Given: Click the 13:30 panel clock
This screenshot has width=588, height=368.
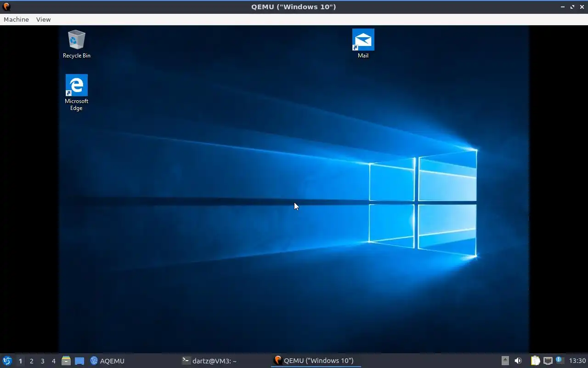Looking at the screenshot, I should (x=577, y=361).
